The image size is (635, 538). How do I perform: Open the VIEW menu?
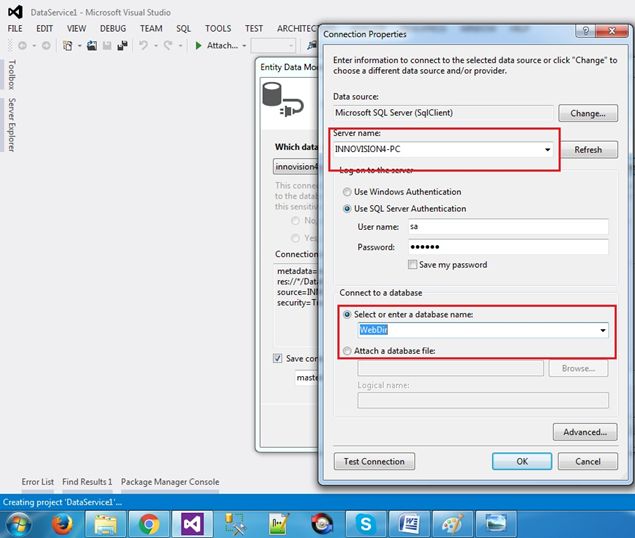pos(76,28)
